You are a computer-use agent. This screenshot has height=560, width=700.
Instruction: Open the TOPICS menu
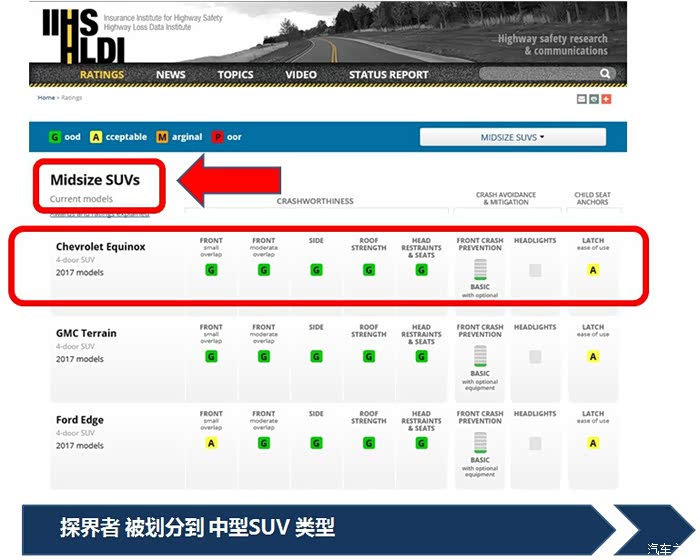[235, 75]
